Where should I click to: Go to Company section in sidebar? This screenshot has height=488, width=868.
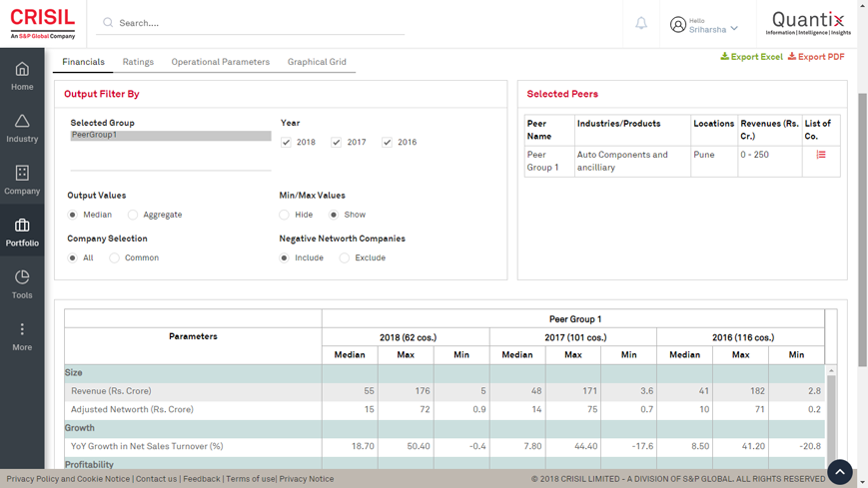[22, 180]
